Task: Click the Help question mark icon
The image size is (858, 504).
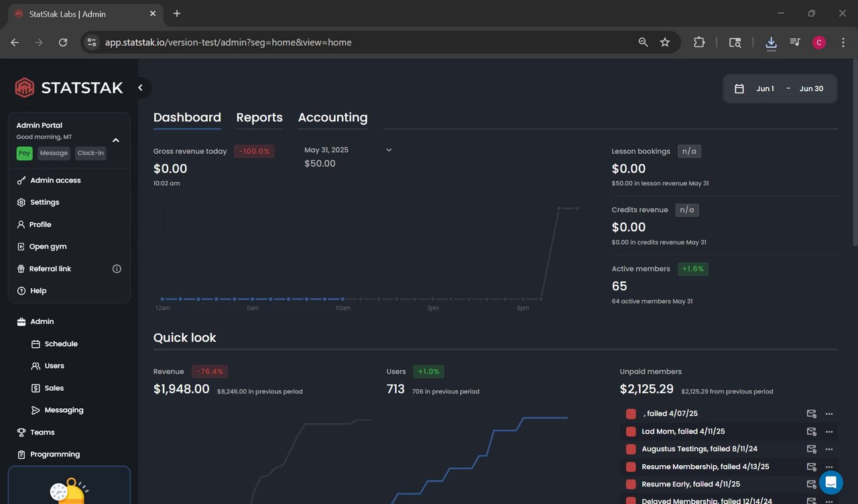Action: pos(21,291)
